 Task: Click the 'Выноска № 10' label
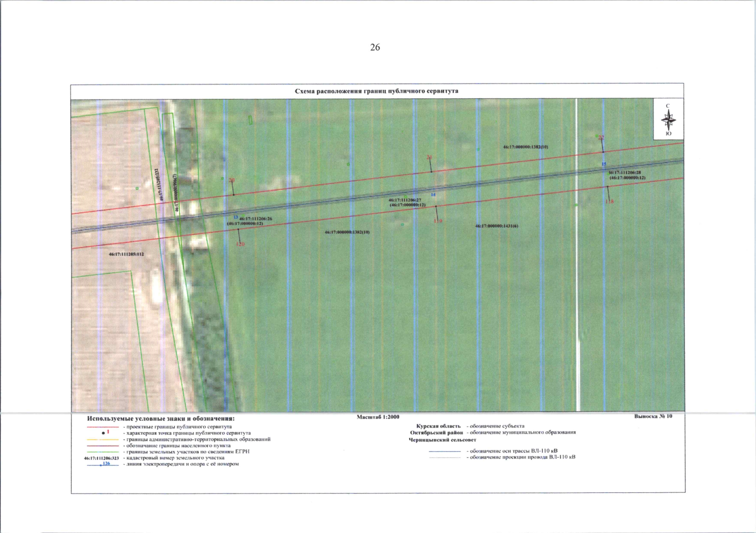coord(653,416)
